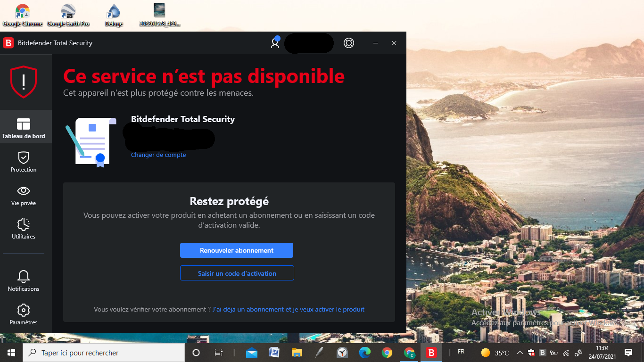The width and height of the screenshot is (644, 362).
Task: Click the Bitdefender logo in title bar
Action: pyautogui.click(x=8, y=43)
